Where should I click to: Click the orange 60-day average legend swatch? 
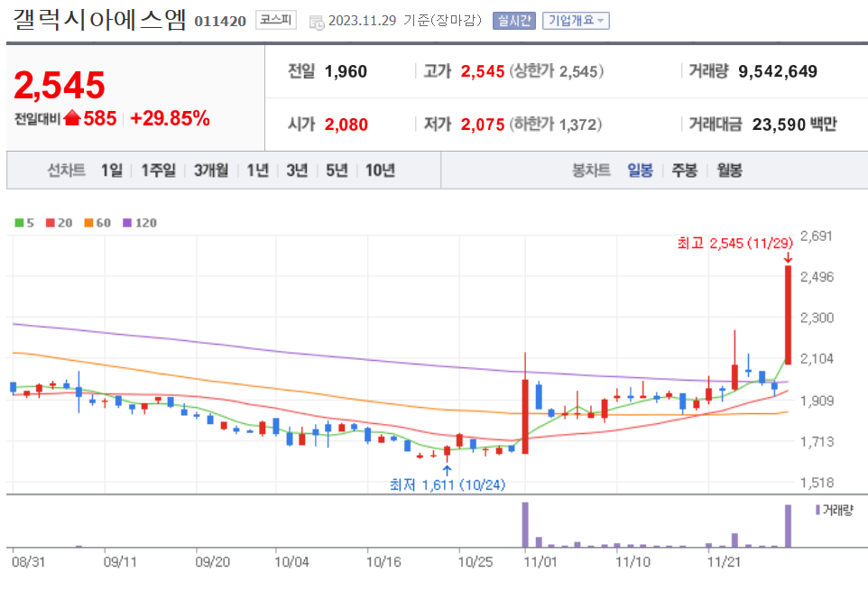(88, 223)
